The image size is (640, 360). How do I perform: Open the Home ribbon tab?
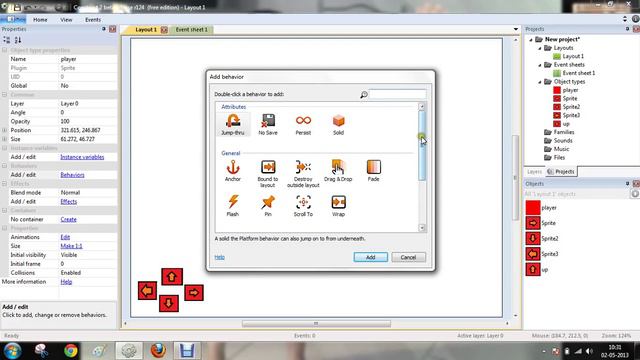pyautogui.click(x=40, y=20)
